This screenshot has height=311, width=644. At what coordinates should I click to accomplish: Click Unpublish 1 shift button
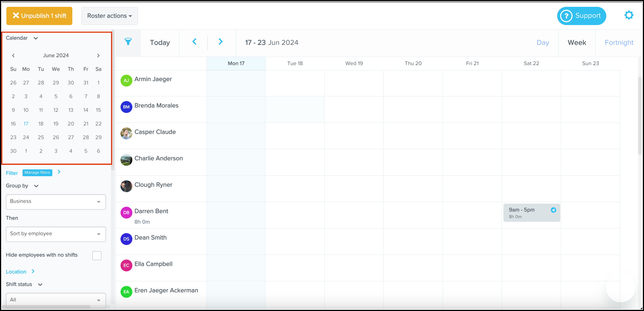tap(39, 16)
